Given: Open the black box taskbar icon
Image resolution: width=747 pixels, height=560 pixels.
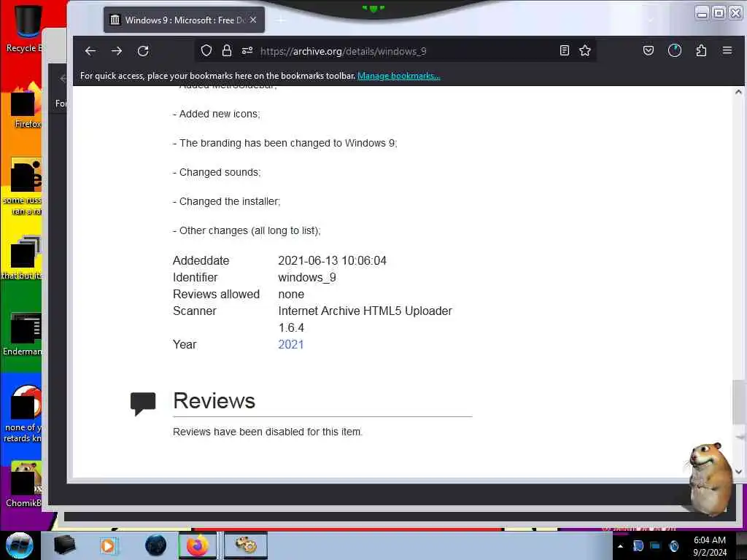Looking at the screenshot, I should tap(64, 545).
